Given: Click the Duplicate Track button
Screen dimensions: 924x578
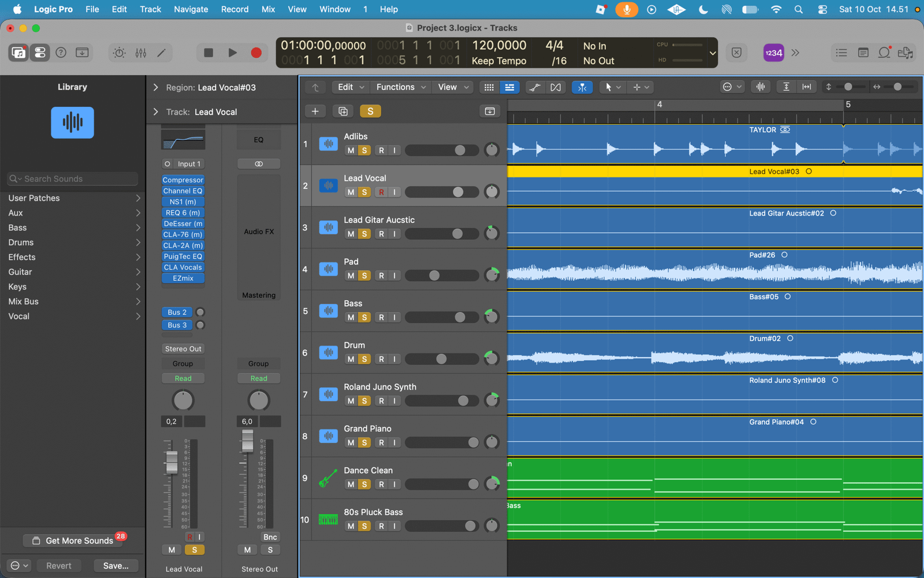Looking at the screenshot, I should point(343,111).
